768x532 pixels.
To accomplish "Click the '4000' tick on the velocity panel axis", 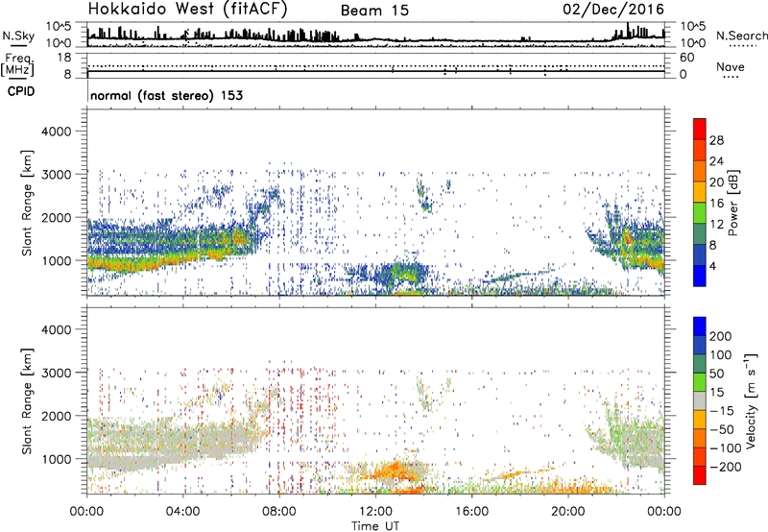I will pyautogui.click(x=56, y=329).
